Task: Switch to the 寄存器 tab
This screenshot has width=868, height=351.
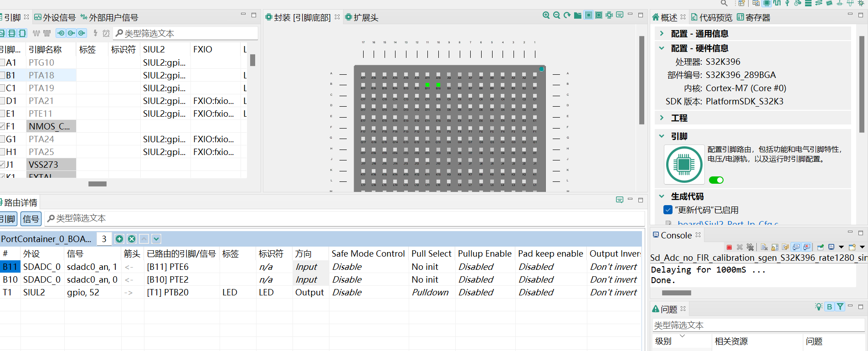Action: coord(754,17)
